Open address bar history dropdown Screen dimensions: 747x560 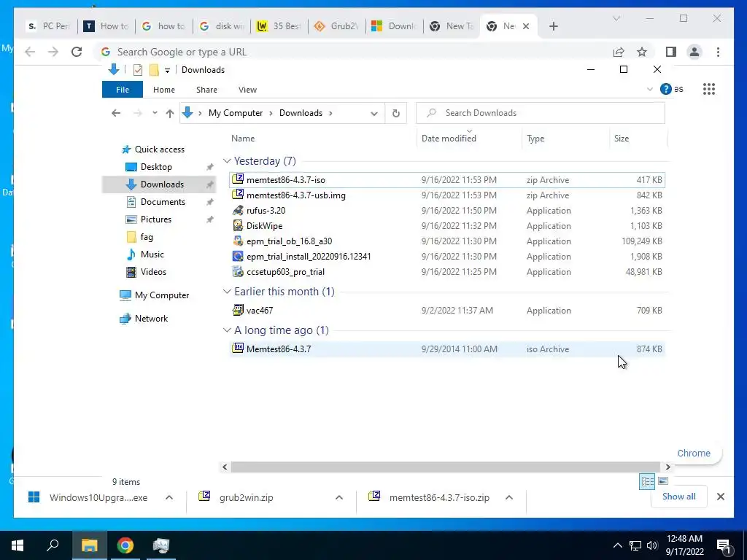[x=374, y=113]
